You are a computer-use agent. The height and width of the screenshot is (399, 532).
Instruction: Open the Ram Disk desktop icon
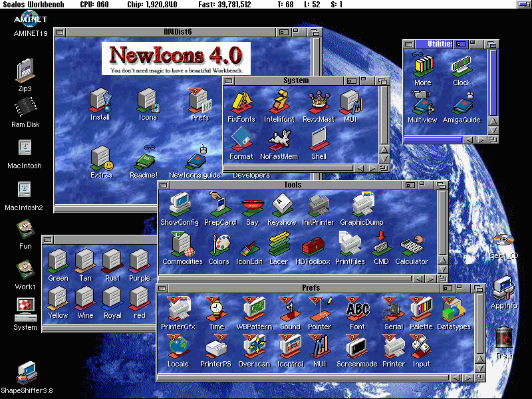(25, 108)
